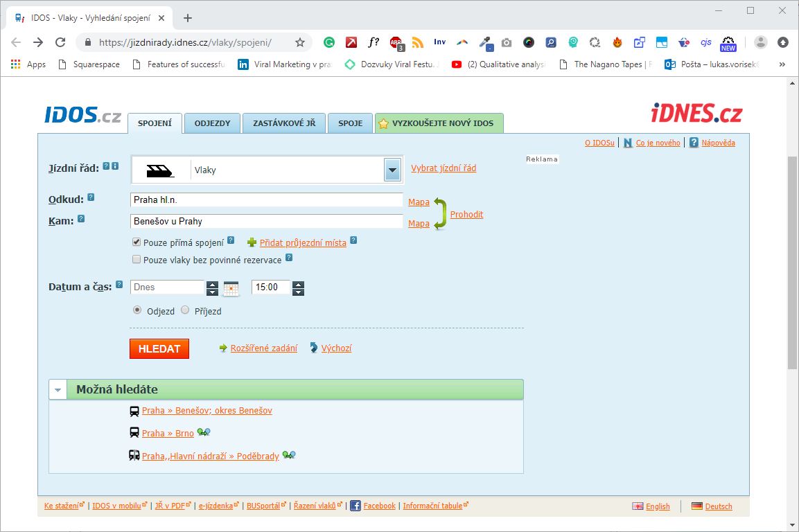Screen dimensions: 799x532
Task: Increase time with the up arrow
Action: 298,284
